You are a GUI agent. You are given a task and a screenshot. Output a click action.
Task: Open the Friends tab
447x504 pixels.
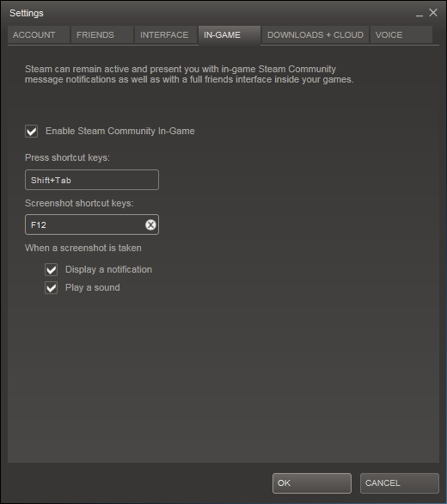coord(102,34)
